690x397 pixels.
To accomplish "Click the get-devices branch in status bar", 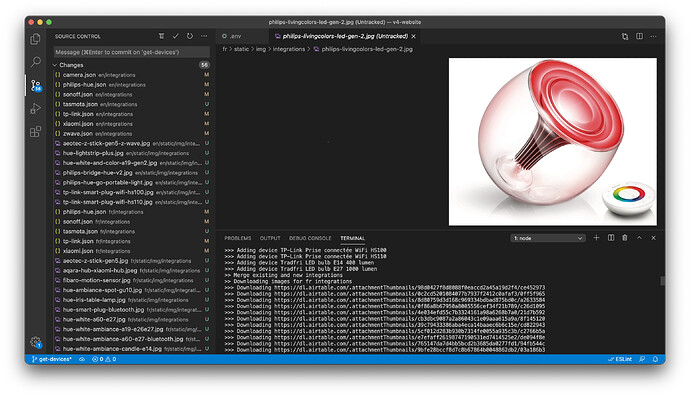I will coord(51,359).
